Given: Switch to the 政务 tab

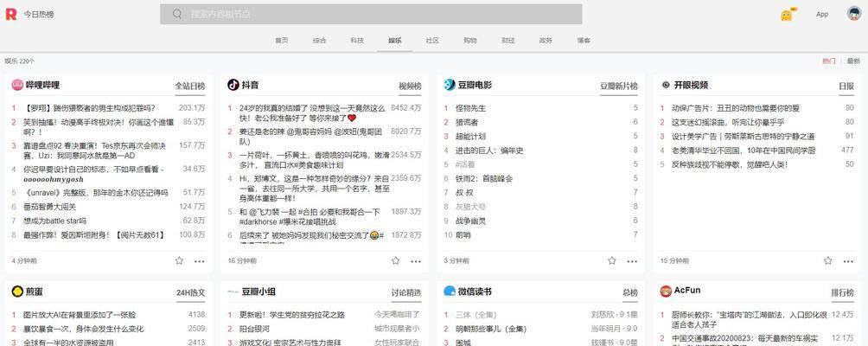Looking at the screenshot, I should (x=546, y=41).
